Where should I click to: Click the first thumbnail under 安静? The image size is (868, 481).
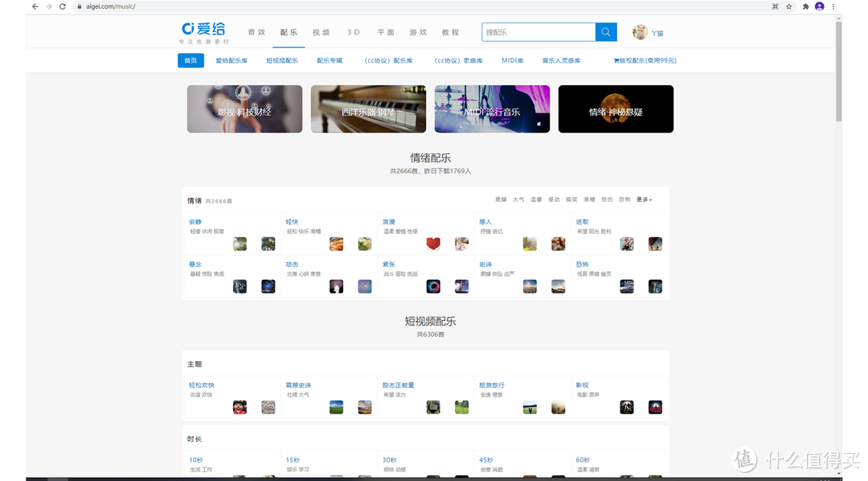click(x=240, y=244)
